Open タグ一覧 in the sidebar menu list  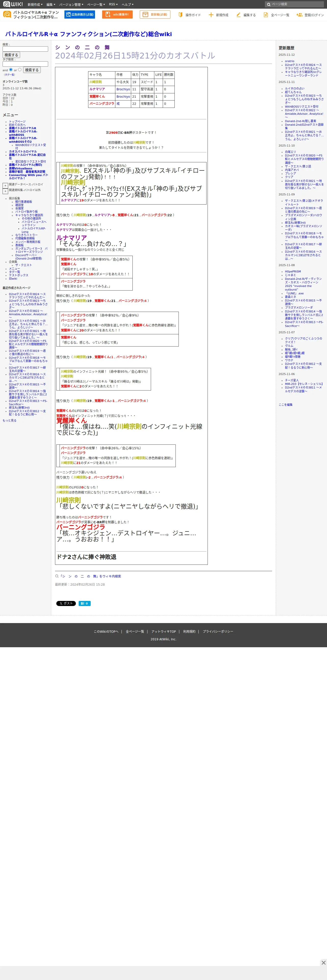pos(15,272)
